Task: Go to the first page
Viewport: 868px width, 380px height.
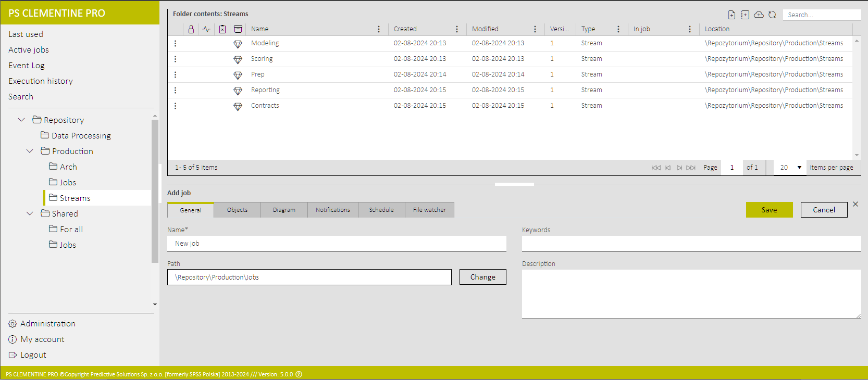Action: click(656, 168)
